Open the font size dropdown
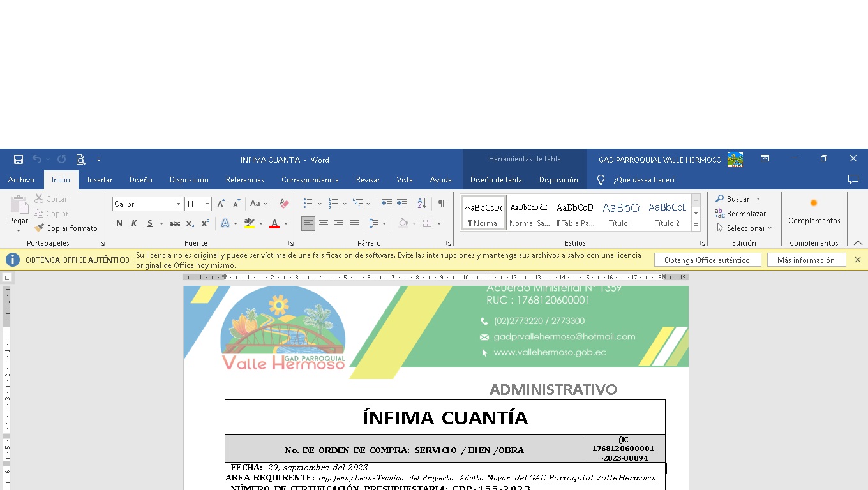868x490 pixels. pos(207,204)
